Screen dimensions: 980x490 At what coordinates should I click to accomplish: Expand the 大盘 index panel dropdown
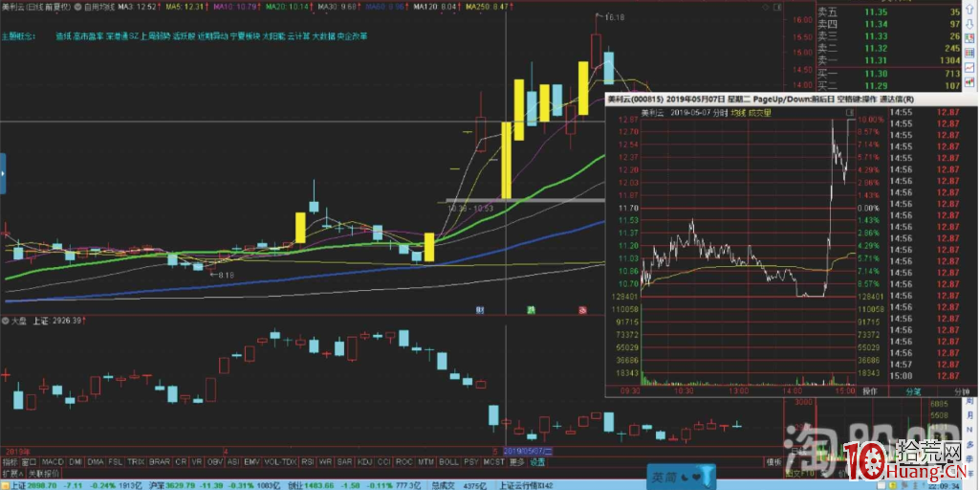click(5, 321)
